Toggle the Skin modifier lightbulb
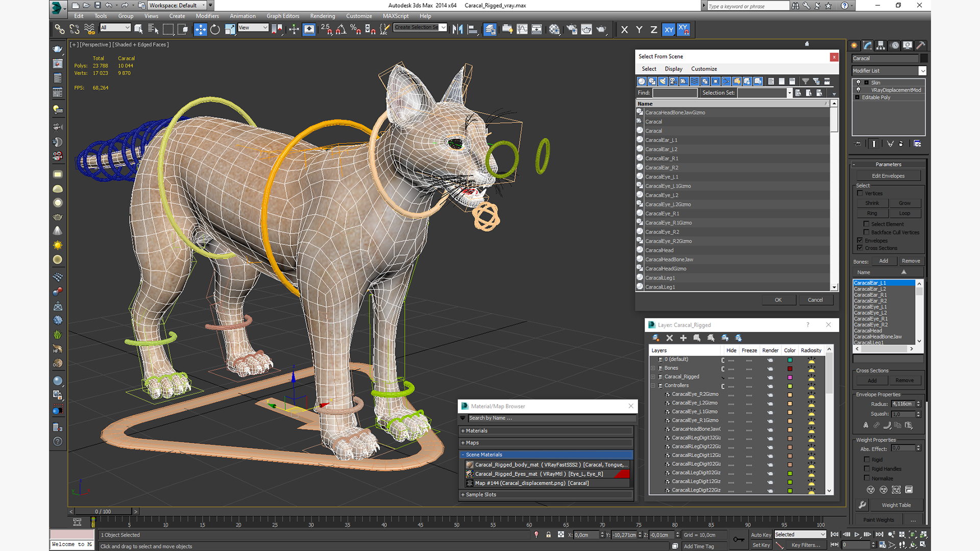 858,82
